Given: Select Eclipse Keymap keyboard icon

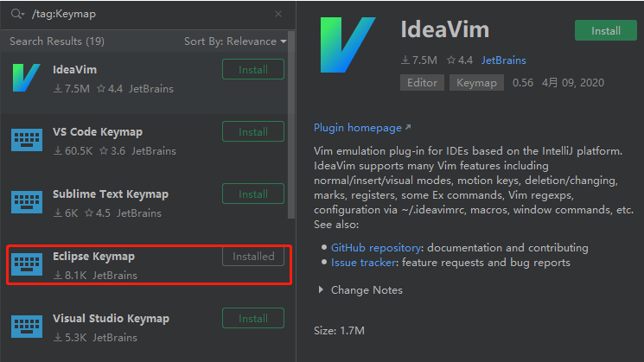Looking at the screenshot, I should (27, 264).
